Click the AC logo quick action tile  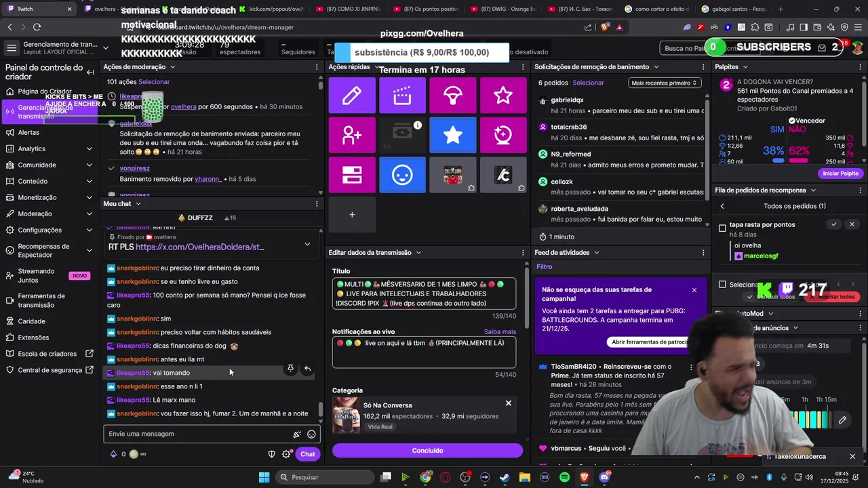503,175
